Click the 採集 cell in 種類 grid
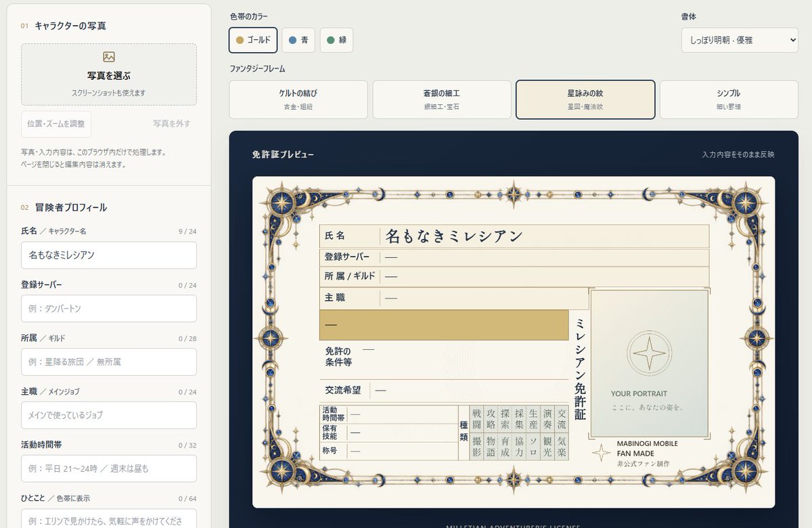 pyautogui.click(x=519, y=419)
